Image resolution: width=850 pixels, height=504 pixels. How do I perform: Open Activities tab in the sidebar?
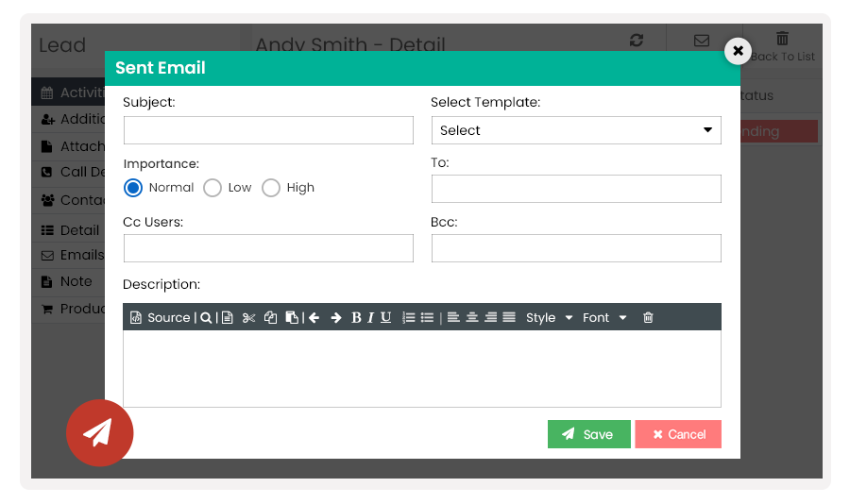pos(68,92)
